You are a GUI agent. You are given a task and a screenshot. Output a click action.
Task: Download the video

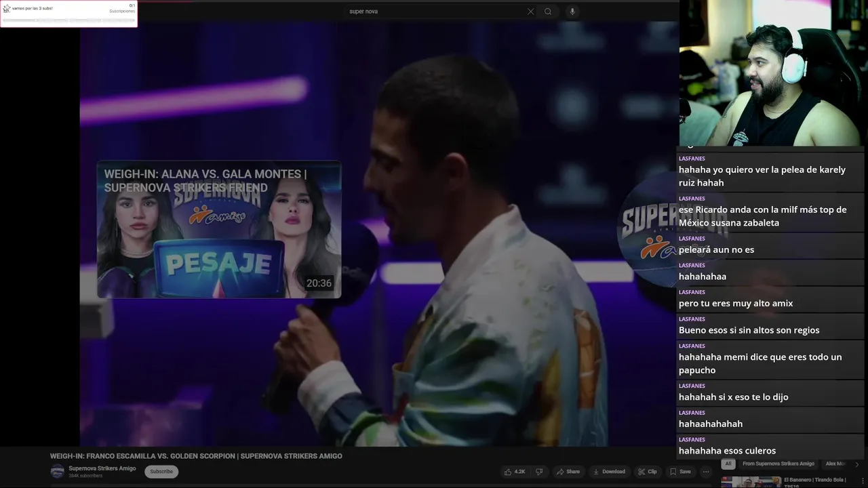tap(608, 472)
